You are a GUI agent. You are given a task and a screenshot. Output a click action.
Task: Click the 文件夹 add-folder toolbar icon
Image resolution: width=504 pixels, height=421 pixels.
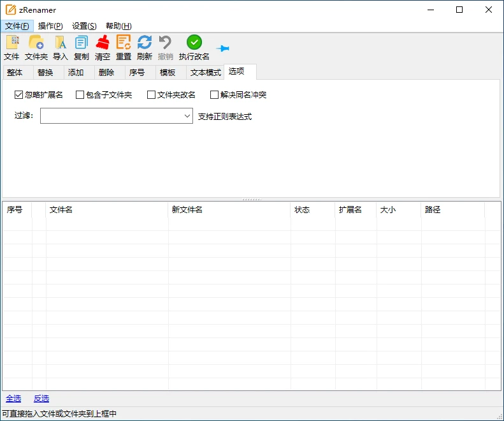pyautogui.click(x=36, y=43)
